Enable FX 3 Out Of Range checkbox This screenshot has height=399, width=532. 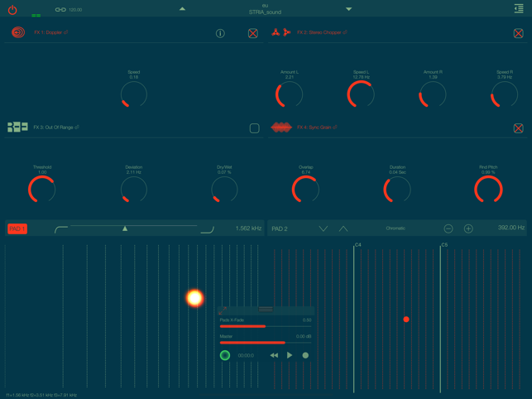254,128
